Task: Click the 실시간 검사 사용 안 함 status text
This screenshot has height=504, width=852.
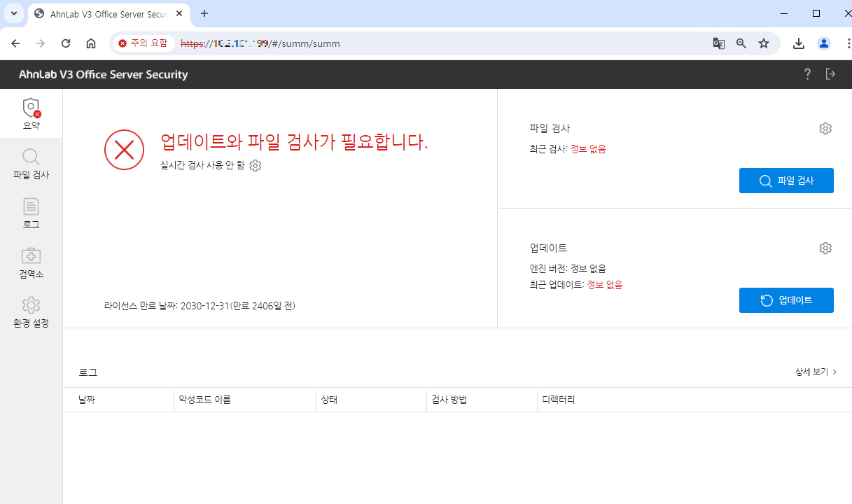Action: (202, 165)
